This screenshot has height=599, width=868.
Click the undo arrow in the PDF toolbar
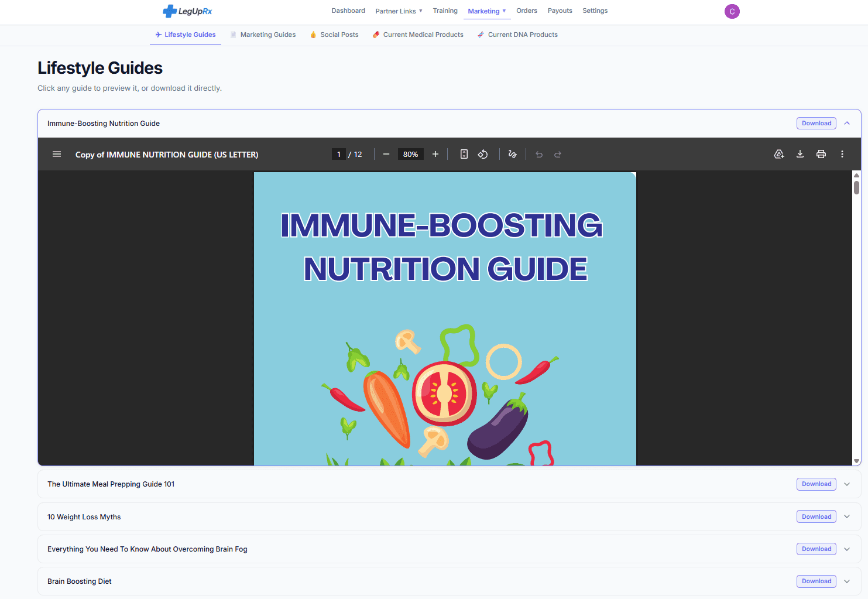click(x=538, y=154)
